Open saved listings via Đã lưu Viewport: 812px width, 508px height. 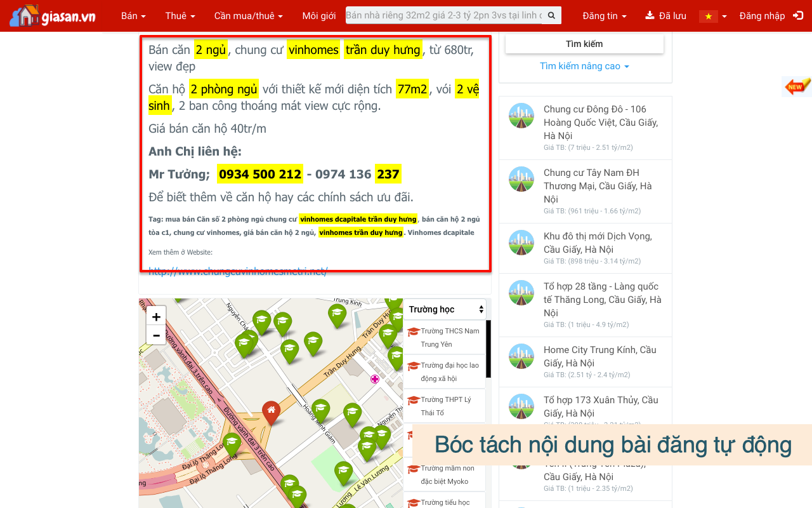(x=665, y=16)
